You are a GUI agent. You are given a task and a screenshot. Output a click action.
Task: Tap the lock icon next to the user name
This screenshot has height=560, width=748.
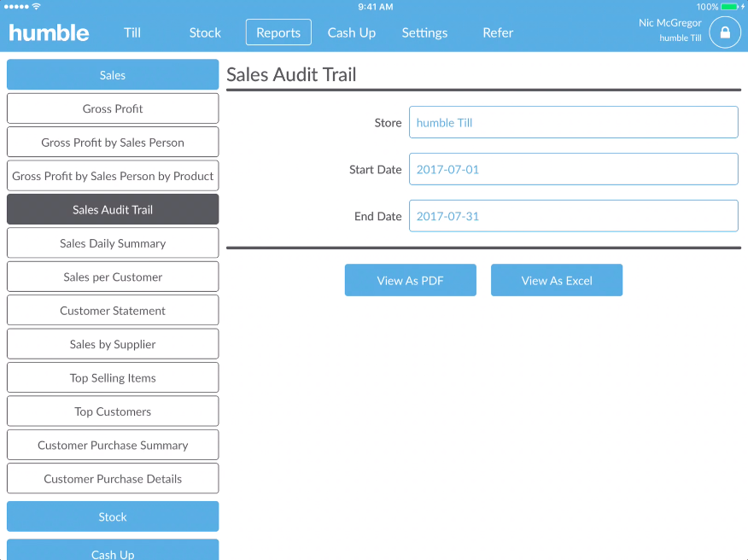pyautogui.click(x=725, y=32)
